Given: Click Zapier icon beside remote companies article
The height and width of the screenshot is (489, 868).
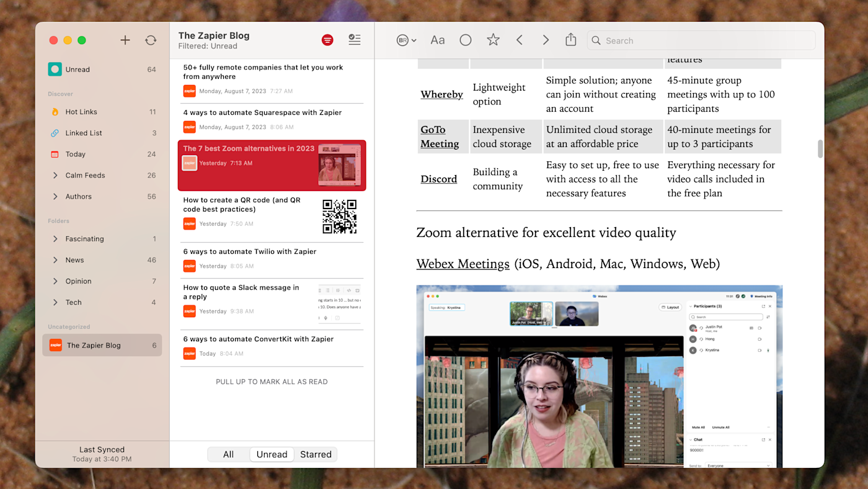Looking at the screenshot, I should (x=189, y=91).
